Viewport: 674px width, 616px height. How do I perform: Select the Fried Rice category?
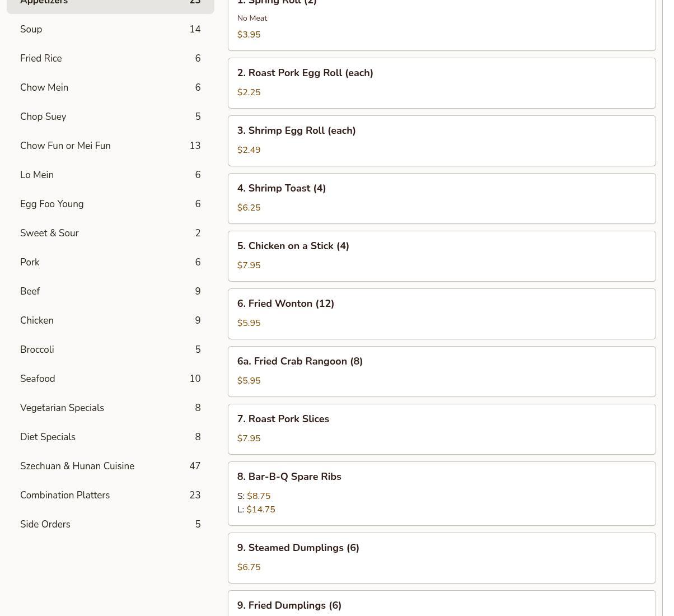click(110, 58)
